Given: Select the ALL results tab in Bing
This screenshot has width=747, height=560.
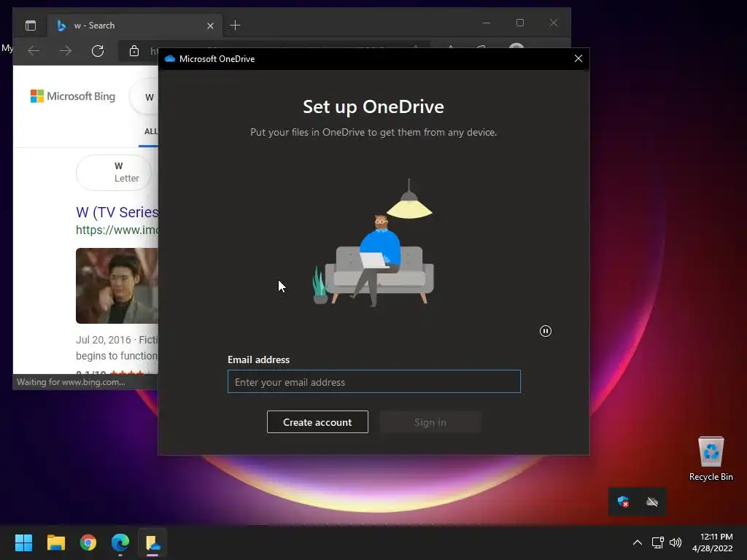Looking at the screenshot, I should point(150,131).
